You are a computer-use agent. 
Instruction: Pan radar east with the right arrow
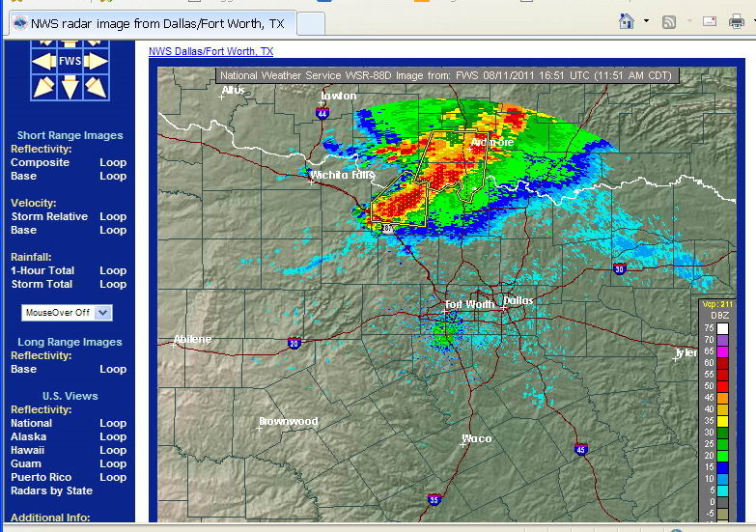point(96,61)
